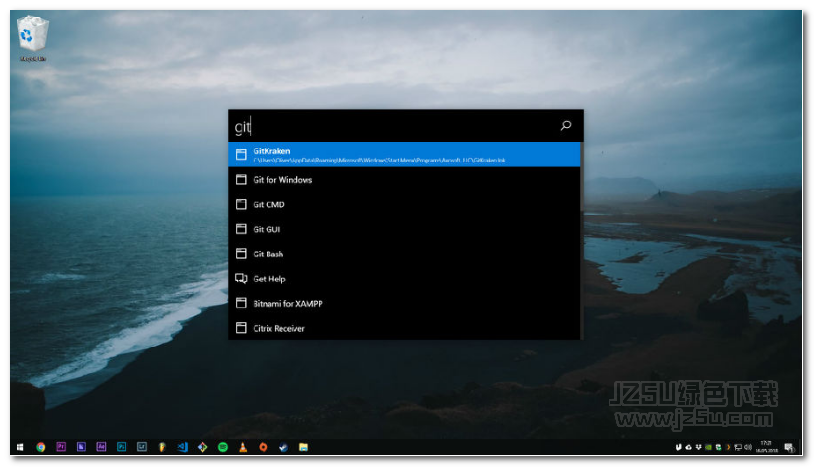Launch FL Studio from the taskbar

coord(162,447)
